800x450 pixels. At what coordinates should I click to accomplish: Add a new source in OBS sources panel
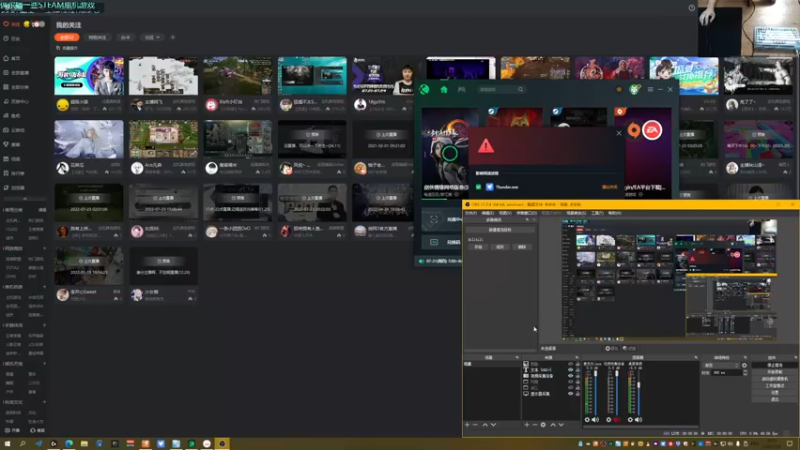tap(527, 424)
